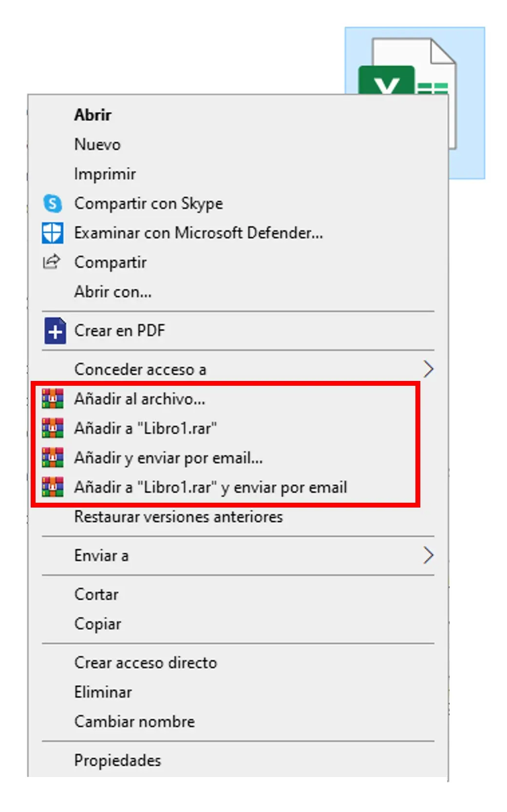Expand the Enviar a submenu arrow
The height and width of the screenshot is (812, 507).
point(428,555)
